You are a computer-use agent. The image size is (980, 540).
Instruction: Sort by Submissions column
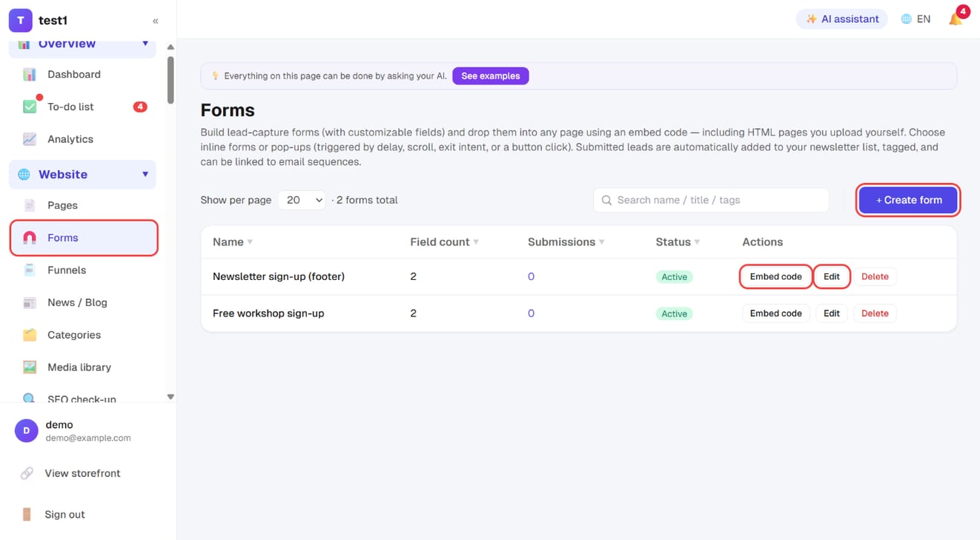click(x=566, y=242)
